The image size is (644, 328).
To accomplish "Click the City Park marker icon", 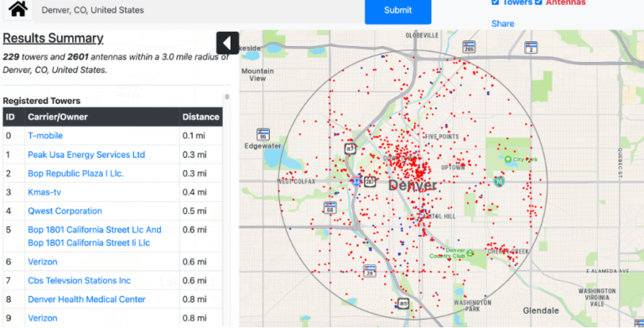I will tap(508, 159).
